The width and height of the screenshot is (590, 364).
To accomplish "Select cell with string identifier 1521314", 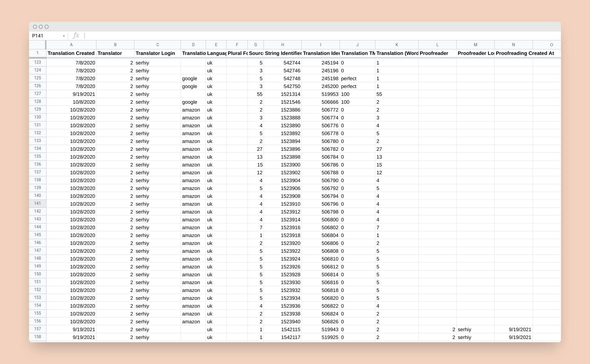I will click(x=283, y=94).
